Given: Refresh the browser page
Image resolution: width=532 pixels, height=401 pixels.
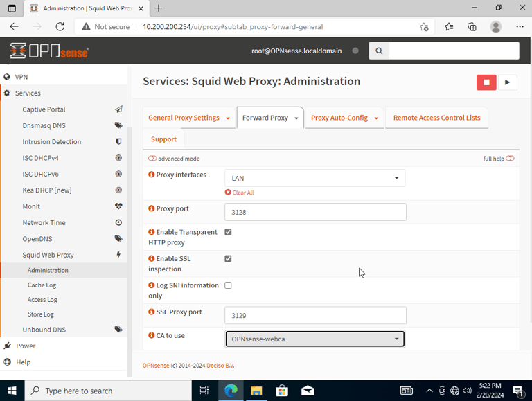Looking at the screenshot, I should [60, 26].
